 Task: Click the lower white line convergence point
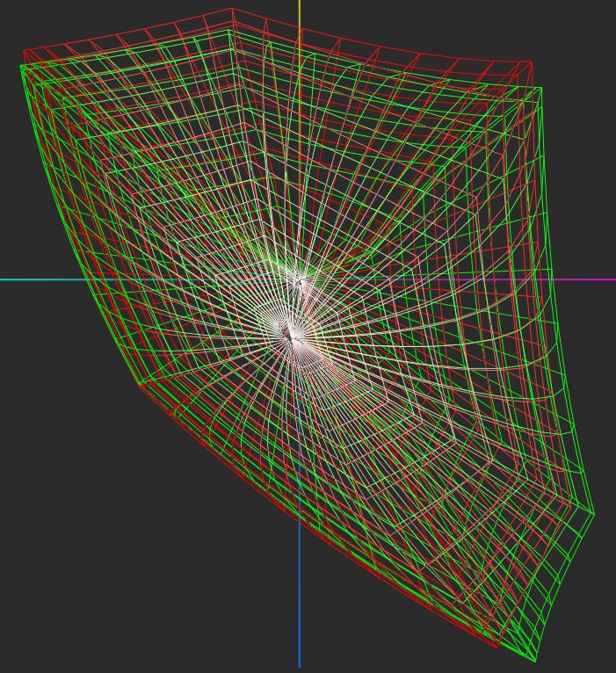click(291, 335)
